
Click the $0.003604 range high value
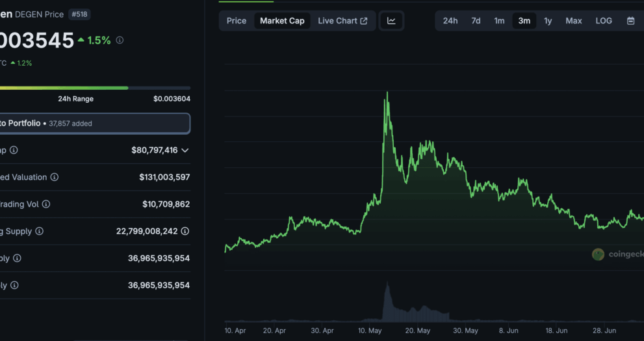(172, 99)
